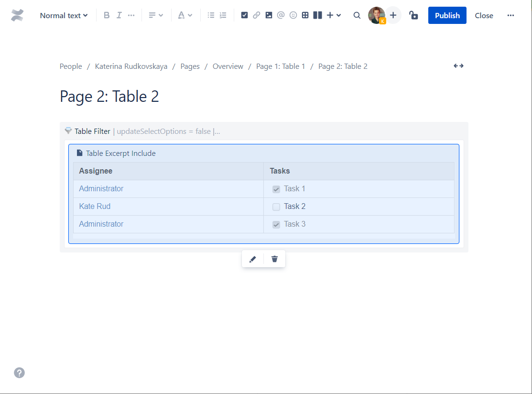Open the more formatting options menu
Image resolution: width=532 pixels, height=394 pixels.
click(x=131, y=15)
